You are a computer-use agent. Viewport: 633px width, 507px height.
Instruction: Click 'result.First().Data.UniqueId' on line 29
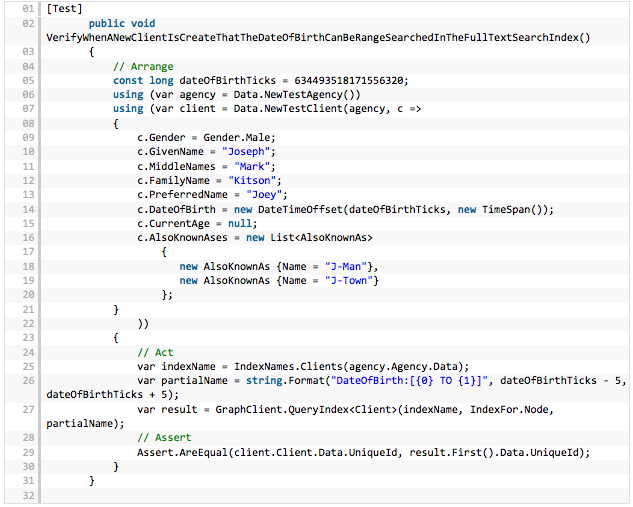click(x=494, y=453)
